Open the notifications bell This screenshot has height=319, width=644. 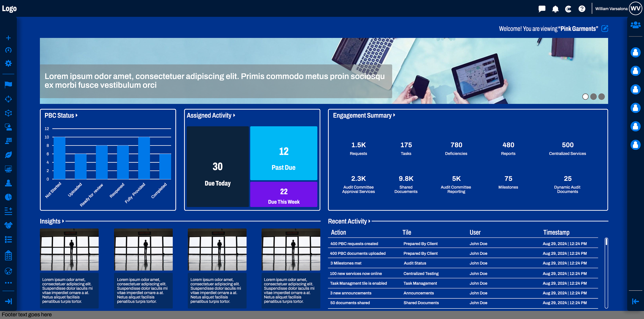point(555,9)
